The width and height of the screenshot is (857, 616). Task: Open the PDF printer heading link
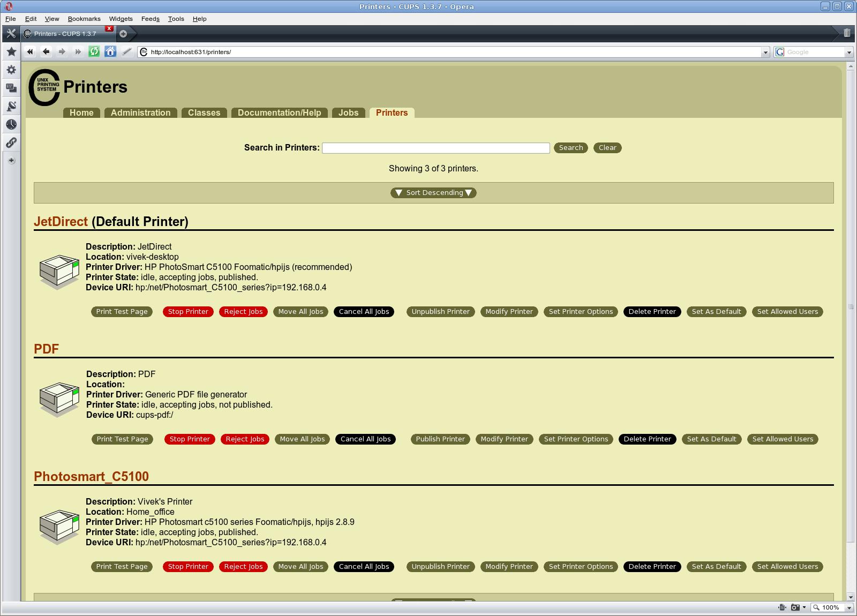[46, 349]
